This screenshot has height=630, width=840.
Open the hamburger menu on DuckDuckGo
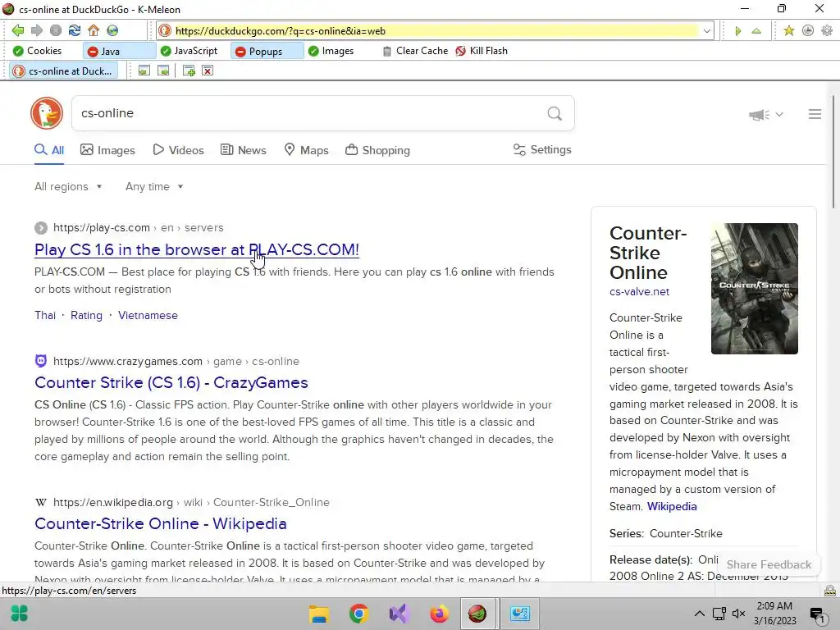point(815,114)
